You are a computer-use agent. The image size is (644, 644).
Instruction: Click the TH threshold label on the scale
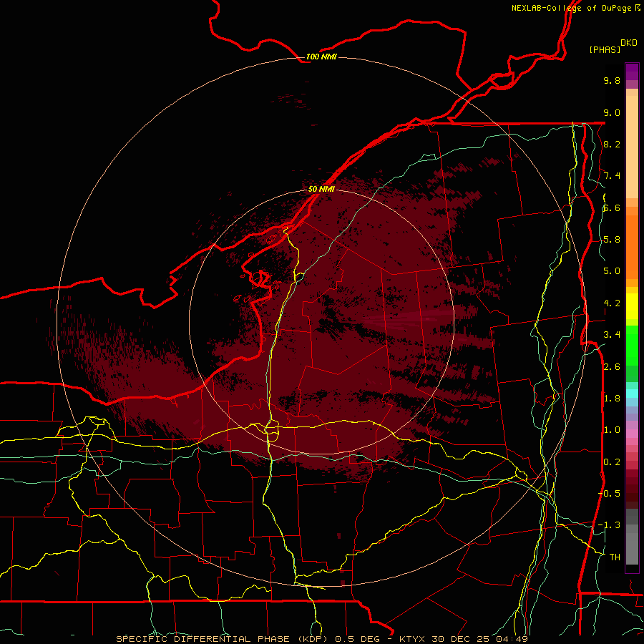(615, 557)
